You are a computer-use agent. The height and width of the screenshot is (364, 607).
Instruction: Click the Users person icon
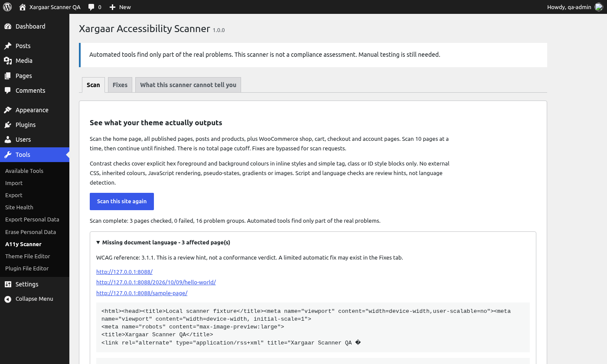click(8, 140)
